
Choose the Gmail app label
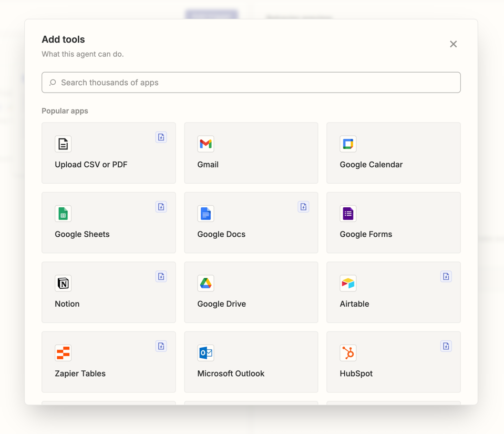[208, 165]
